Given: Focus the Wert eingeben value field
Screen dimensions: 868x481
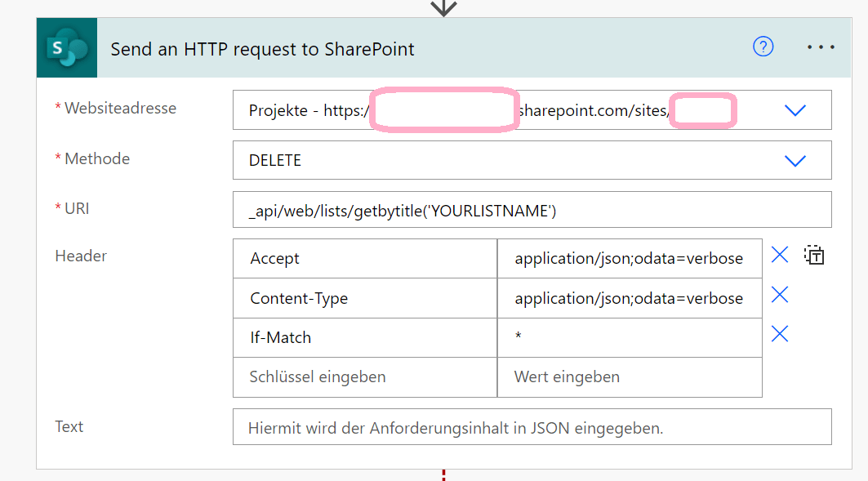Looking at the screenshot, I should [629, 377].
